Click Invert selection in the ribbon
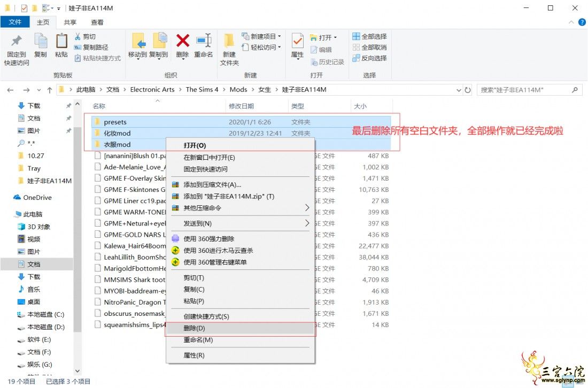588x388 pixels. [x=369, y=58]
